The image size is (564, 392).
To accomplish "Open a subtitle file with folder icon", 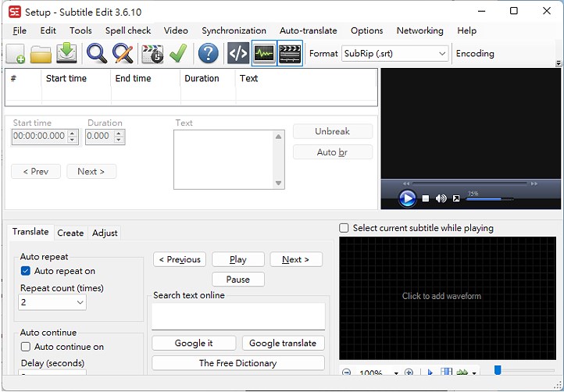I will (41, 54).
